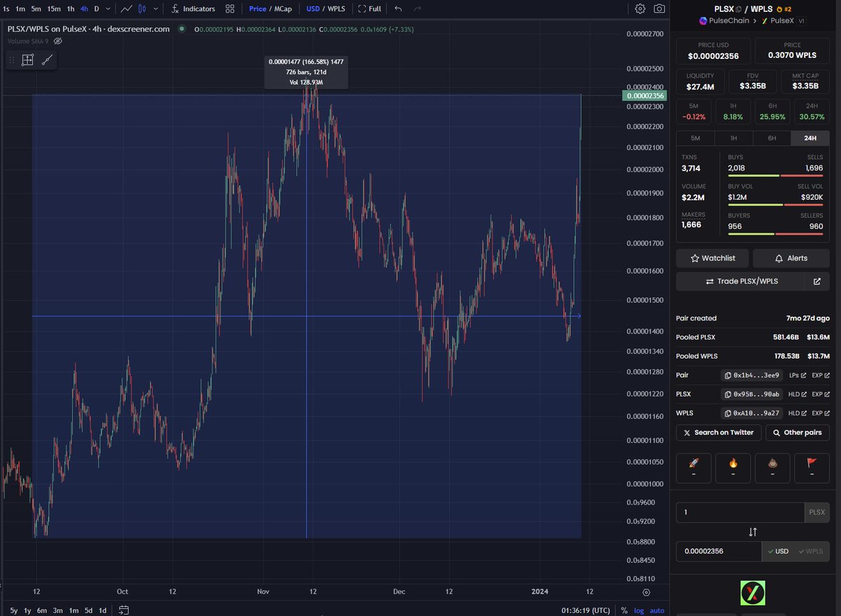Take a chart snapshot with camera icon
The image size is (841, 616).
point(659,9)
